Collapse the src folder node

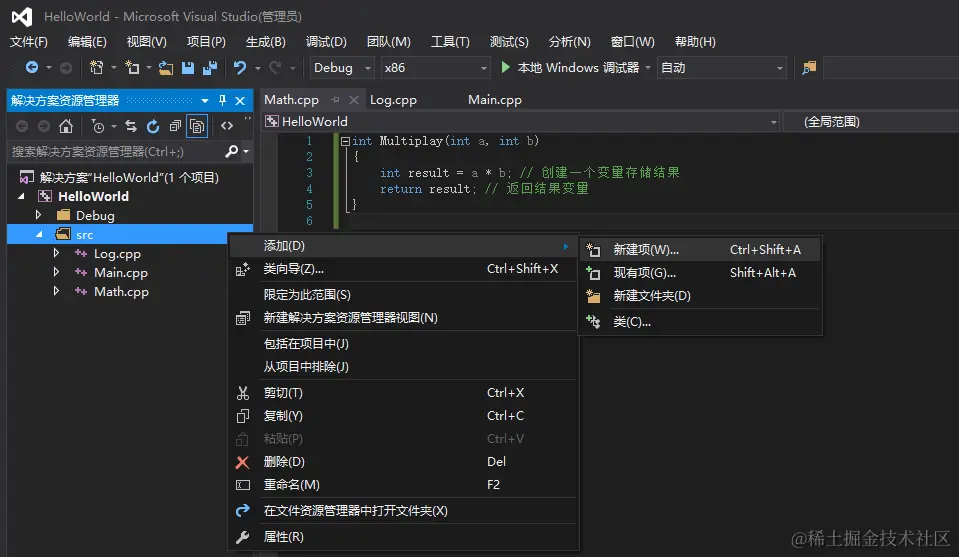(x=39, y=234)
